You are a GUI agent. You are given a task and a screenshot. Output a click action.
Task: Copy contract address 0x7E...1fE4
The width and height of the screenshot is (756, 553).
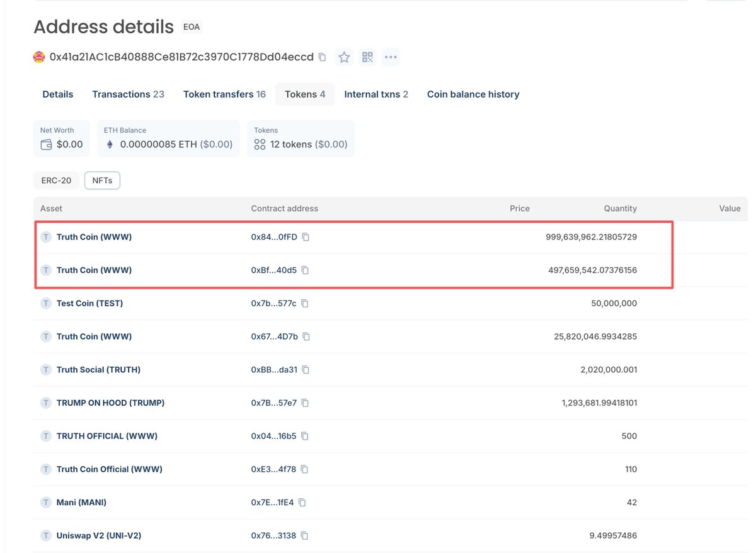pyautogui.click(x=303, y=503)
